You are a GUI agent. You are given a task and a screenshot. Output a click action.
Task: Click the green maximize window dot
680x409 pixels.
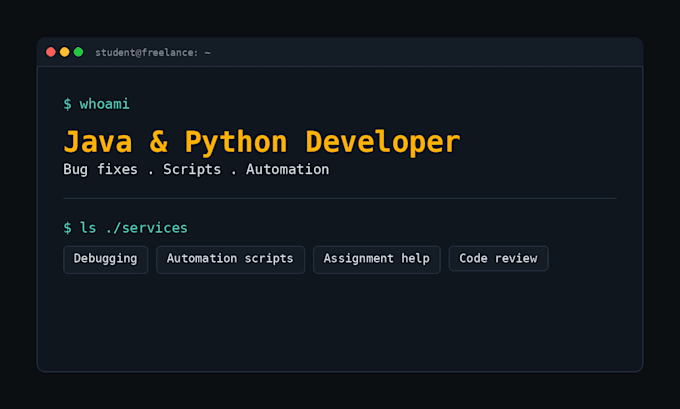pyautogui.click(x=78, y=52)
